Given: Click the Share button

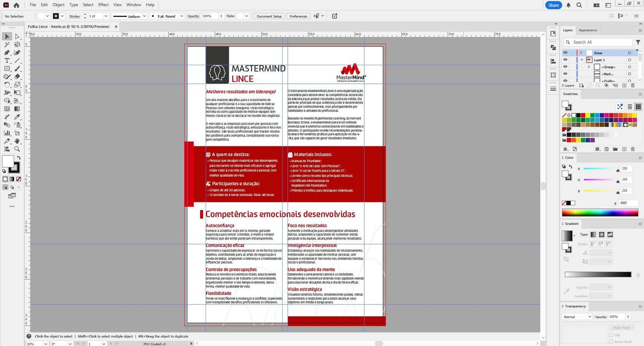Looking at the screenshot, I should click(553, 5).
